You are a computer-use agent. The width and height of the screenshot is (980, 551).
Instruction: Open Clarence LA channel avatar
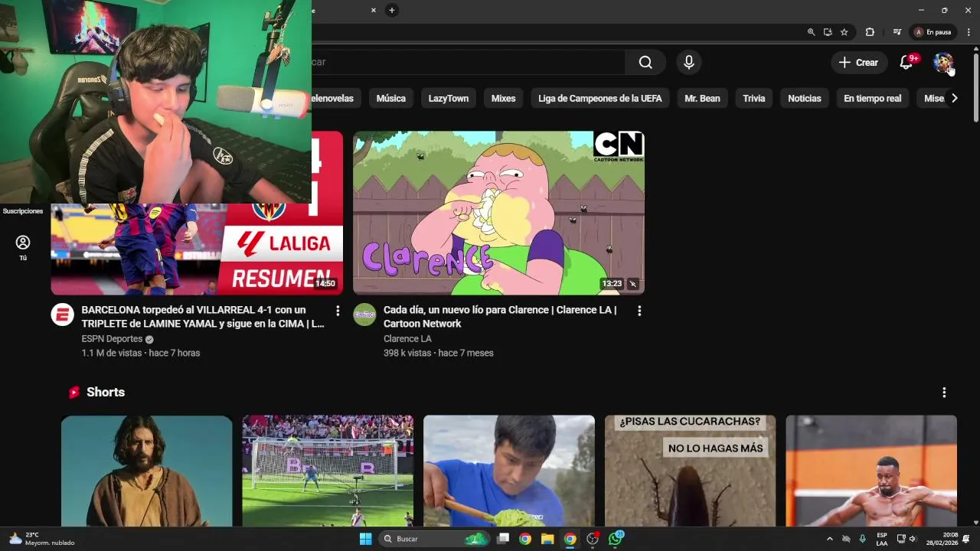coord(364,315)
